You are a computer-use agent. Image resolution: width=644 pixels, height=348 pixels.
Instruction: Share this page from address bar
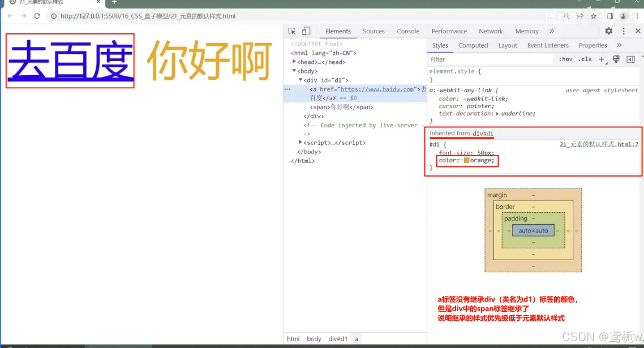(580, 16)
